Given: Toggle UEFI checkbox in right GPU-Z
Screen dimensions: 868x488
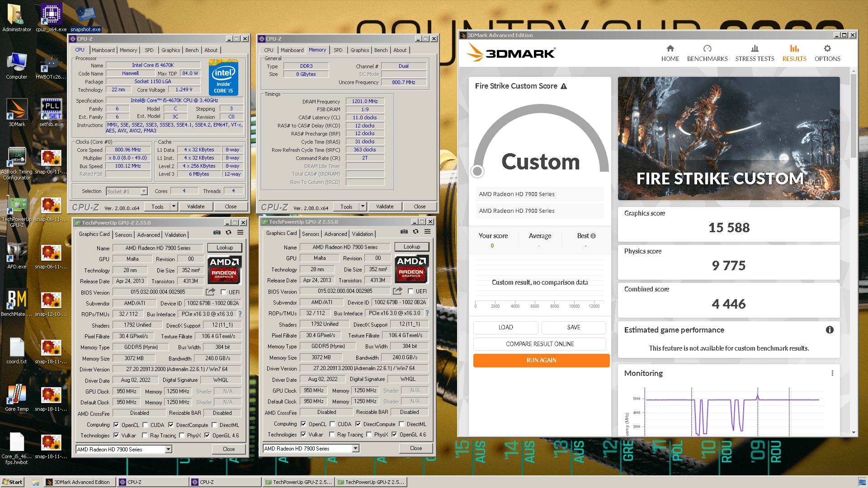Looking at the screenshot, I should tap(410, 291).
